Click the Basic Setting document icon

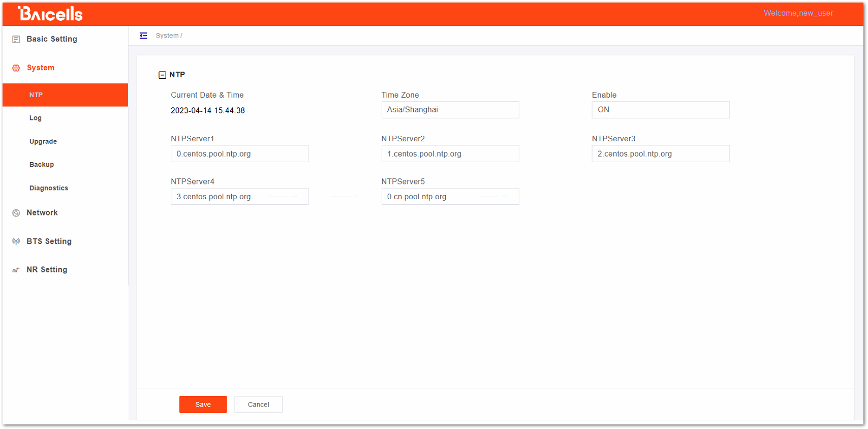click(16, 39)
